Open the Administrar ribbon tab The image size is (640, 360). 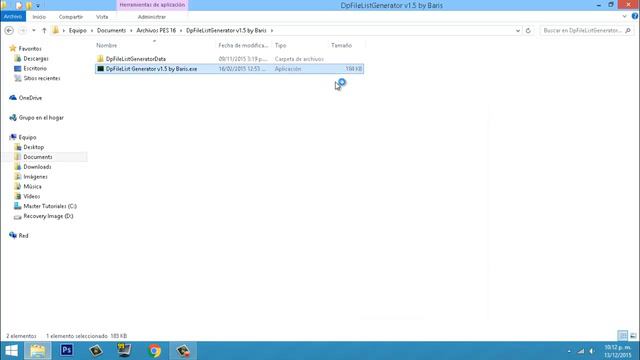151,17
